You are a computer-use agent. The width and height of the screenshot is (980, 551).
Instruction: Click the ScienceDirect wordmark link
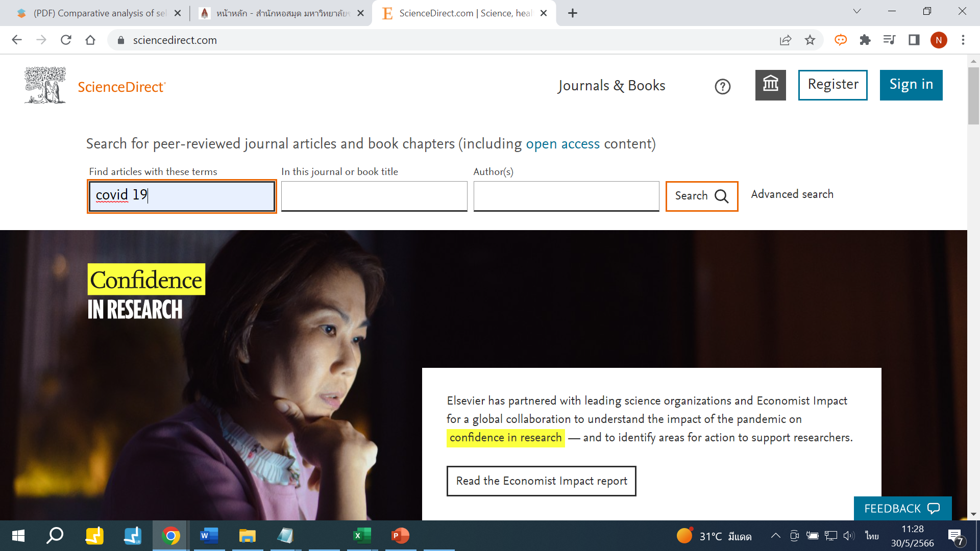(121, 87)
